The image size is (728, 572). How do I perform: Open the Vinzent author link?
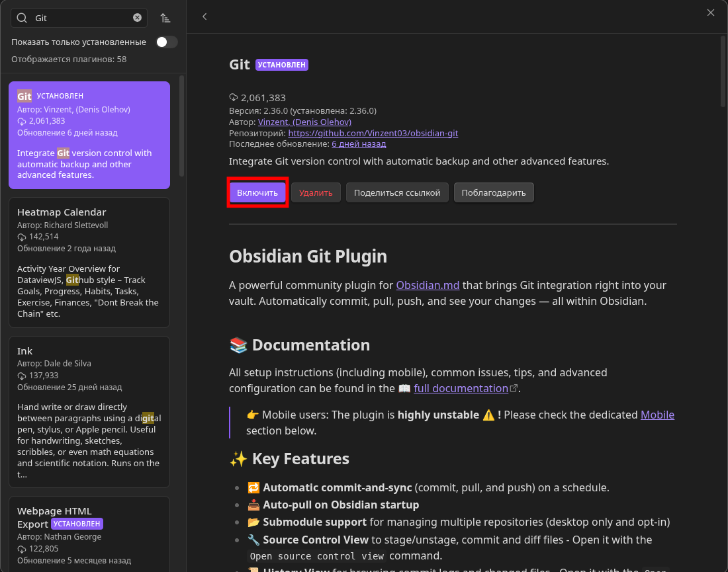304,122
